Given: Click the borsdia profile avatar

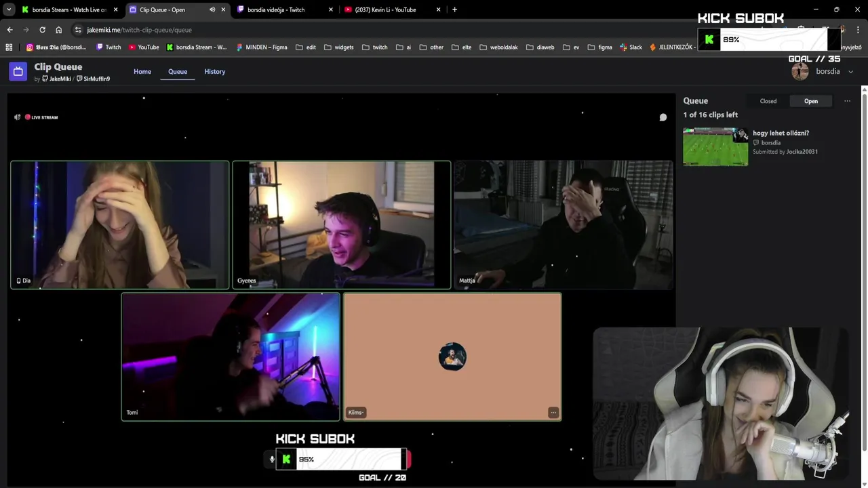Looking at the screenshot, I should 800,71.
